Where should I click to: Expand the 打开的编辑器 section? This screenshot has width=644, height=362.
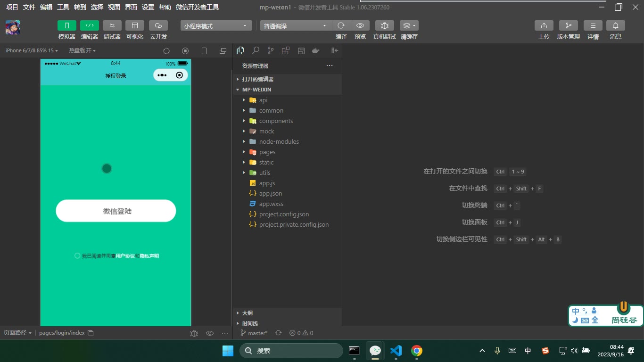coord(288,79)
